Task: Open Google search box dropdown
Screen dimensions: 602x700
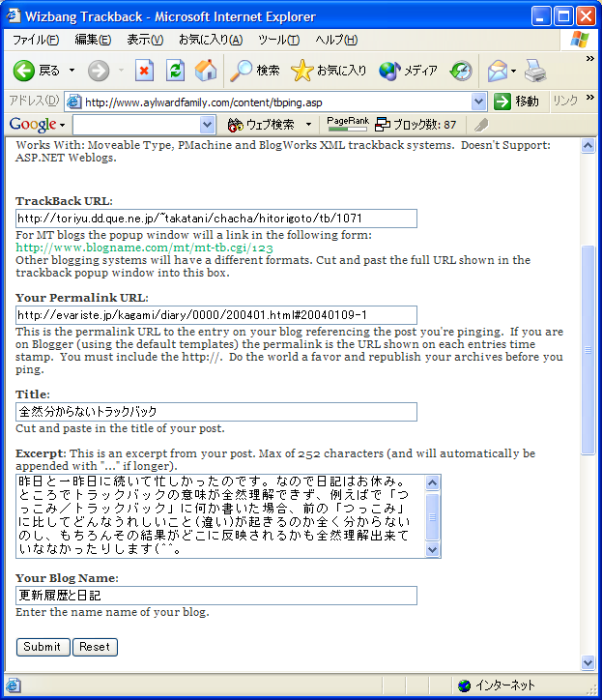Action: point(207,125)
